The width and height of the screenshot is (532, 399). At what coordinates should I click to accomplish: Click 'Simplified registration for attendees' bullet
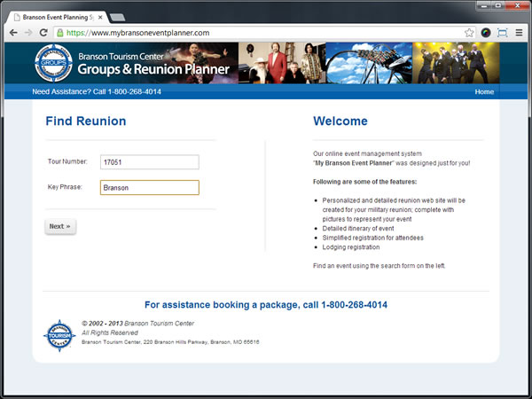(373, 238)
